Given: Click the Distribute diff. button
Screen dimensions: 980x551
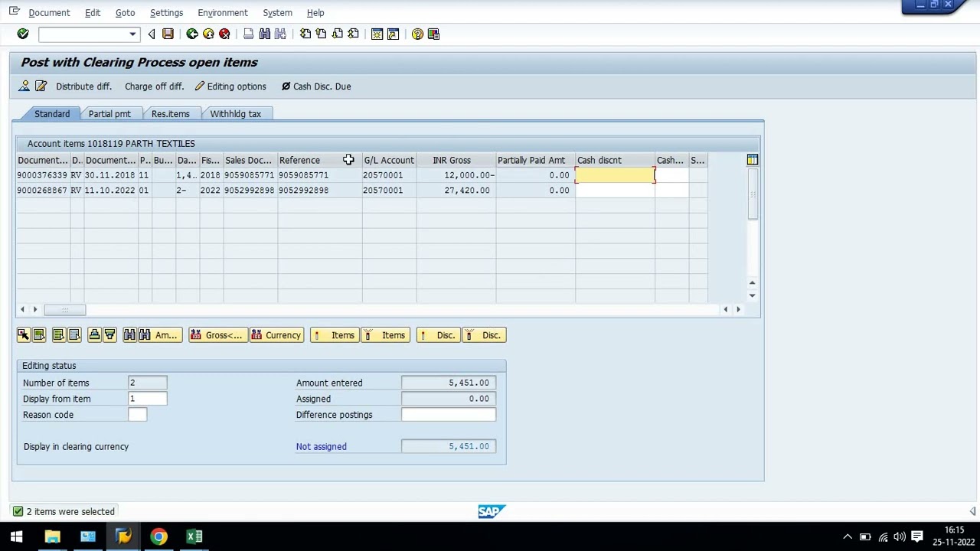Looking at the screenshot, I should click(83, 86).
